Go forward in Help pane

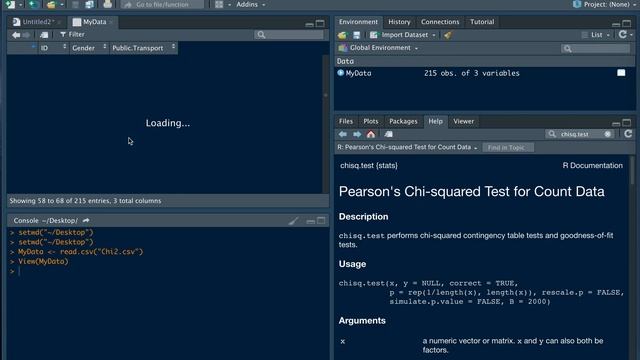tap(357, 134)
